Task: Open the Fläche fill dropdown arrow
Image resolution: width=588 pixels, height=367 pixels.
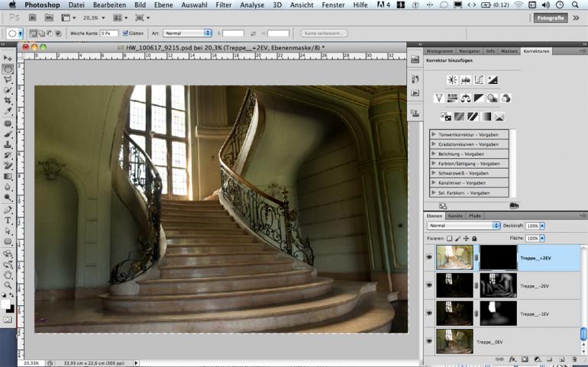Action: (x=542, y=238)
